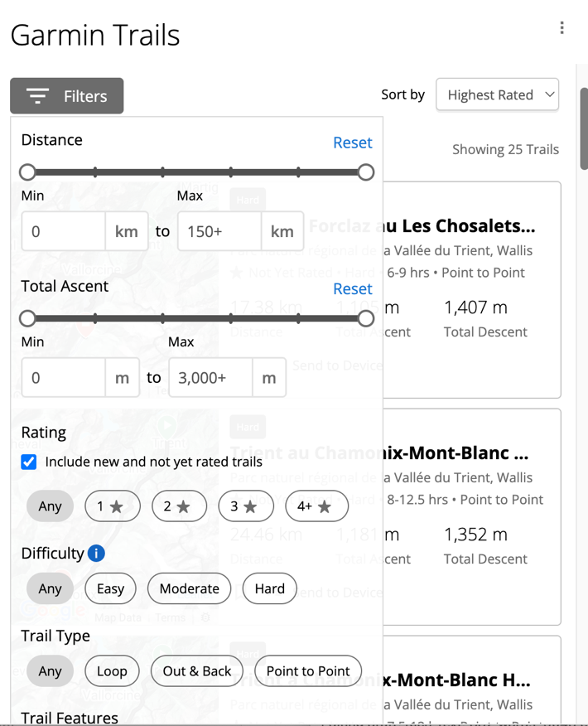588x726 pixels.
Task: Filter by Hard difficulty
Action: pyautogui.click(x=270, y=588)
